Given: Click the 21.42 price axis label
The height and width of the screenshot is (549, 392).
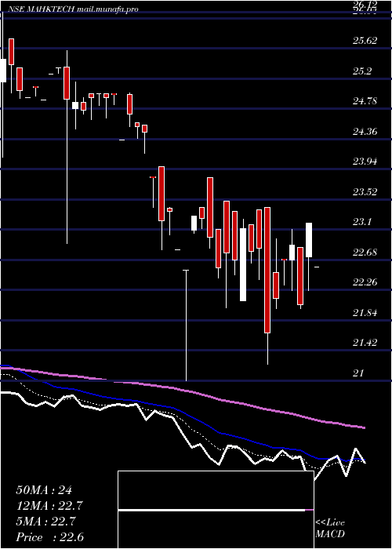Looking at the screenshot, I should [x=365, y=343].
